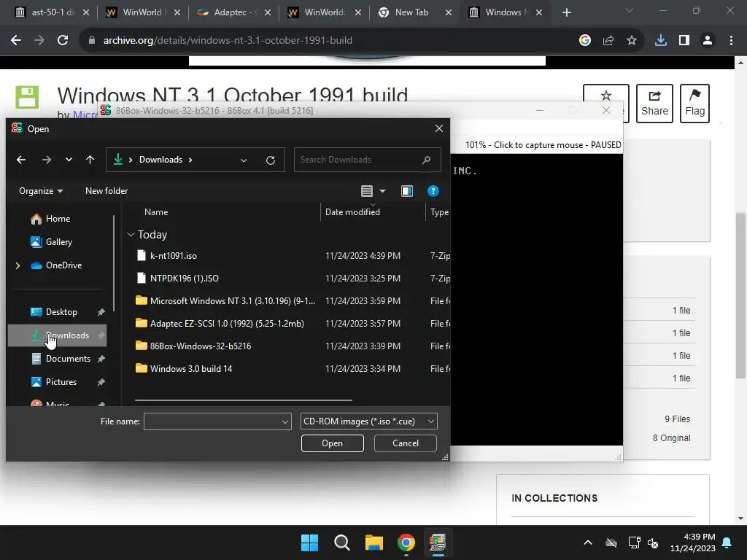Open a new Chrome tab
The image size is (747, 560).
click(566, 12)
